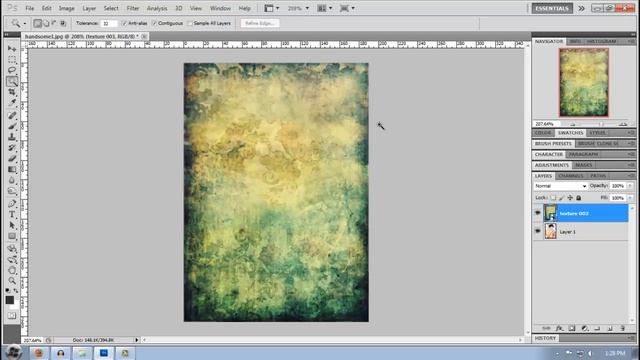This screenshot has height=360, width=640.
Task: Select the History Brush tool
Action: point(12,148)
